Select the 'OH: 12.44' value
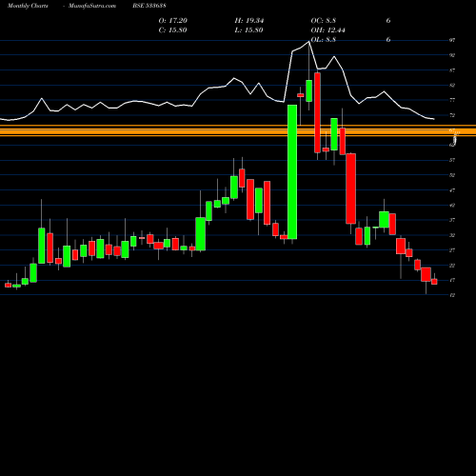 coord(328,30)
